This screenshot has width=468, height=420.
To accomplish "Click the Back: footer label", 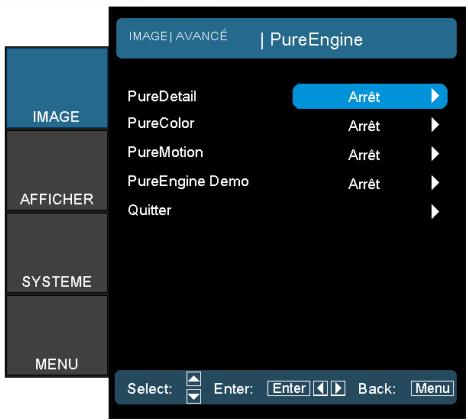I will click(x=377, y=389).
